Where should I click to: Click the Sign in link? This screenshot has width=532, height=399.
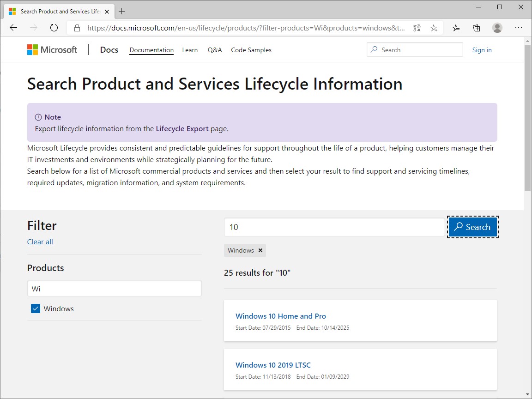(x=482, y=50)
